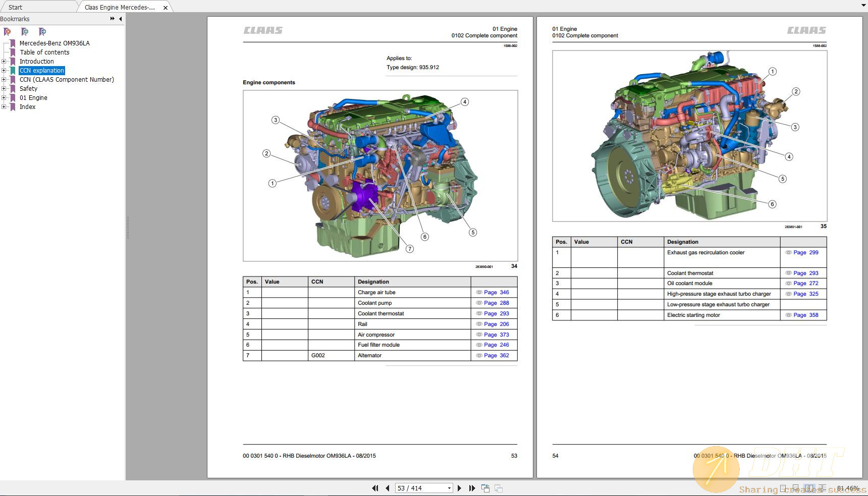
Task: Click the double-arrow Bookmarks panel options
Action: (112, 19)
